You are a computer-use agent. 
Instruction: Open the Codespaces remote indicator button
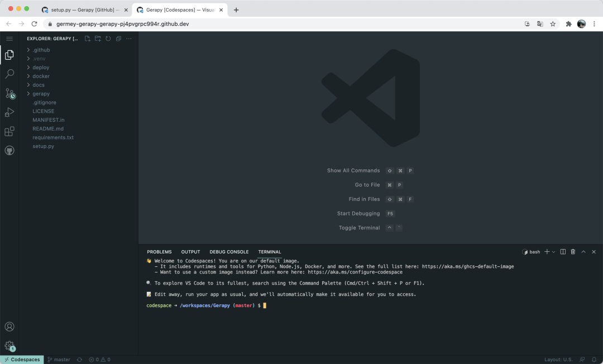pyautogui.click(x=21, y=360)
